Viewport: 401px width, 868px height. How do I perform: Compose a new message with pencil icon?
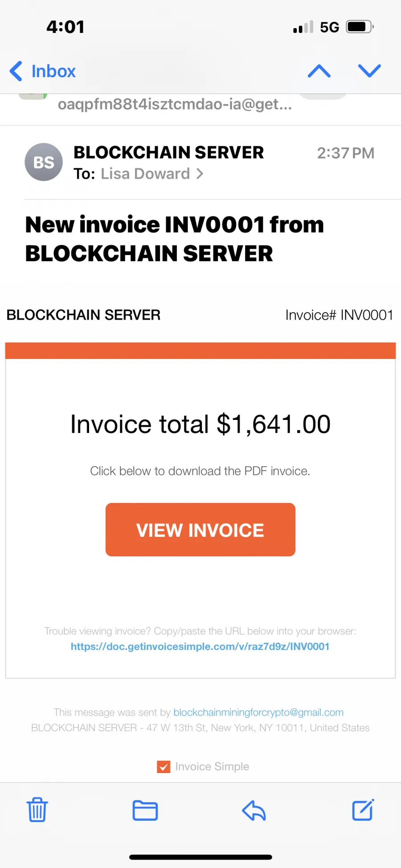click(x=363, y=810)
